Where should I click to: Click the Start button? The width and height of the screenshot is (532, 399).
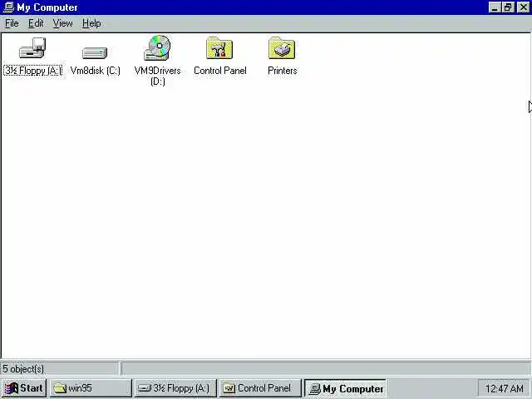click(24, 388)
